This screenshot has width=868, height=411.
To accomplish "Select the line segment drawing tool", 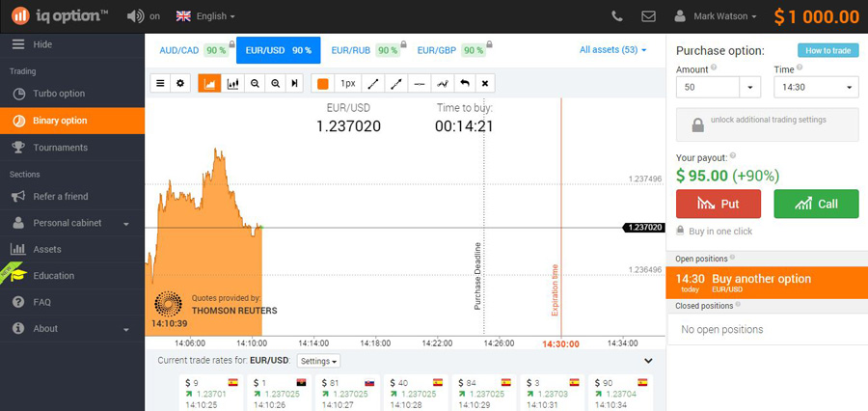I will (373, 83).
